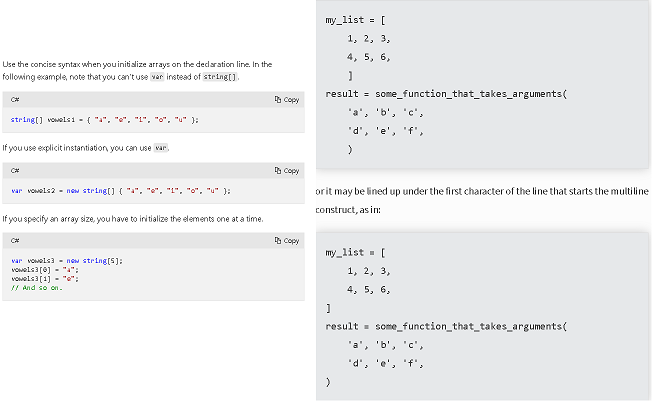Click the 'var vowels3 = new string[5];' line
This screenshot has height=403, width=652.
click(x=67, y=261)
